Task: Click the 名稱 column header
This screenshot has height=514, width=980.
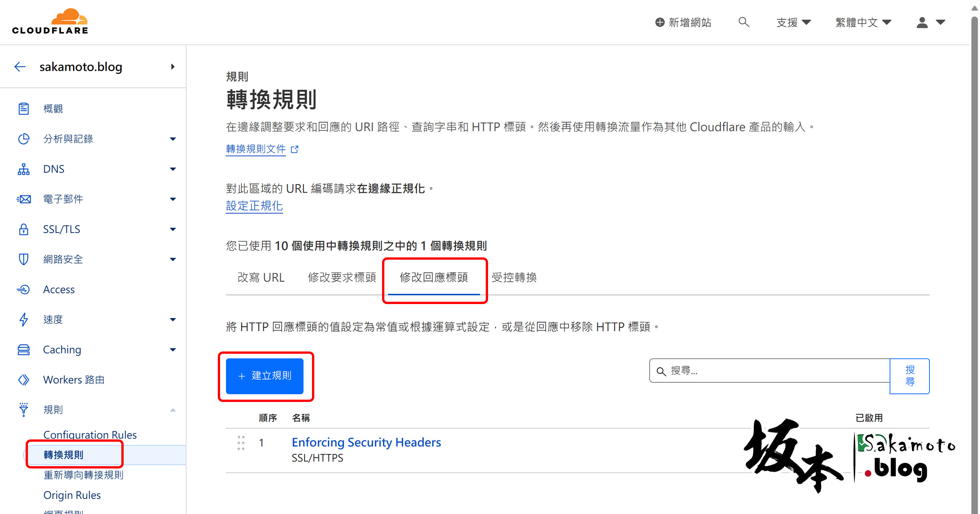Action: pos(301,418)
